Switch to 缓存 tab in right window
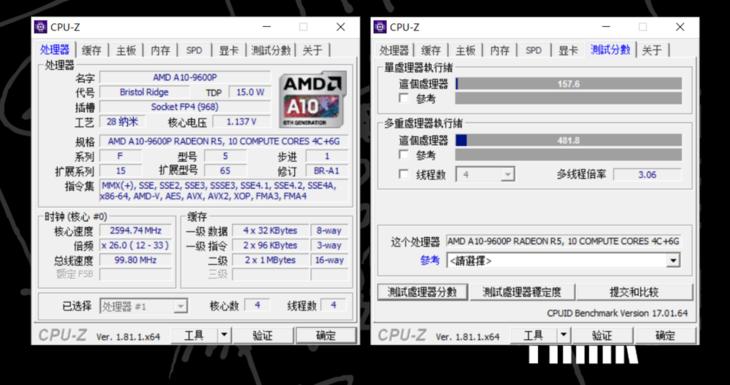The image size is (730, 385). [431, 50]
